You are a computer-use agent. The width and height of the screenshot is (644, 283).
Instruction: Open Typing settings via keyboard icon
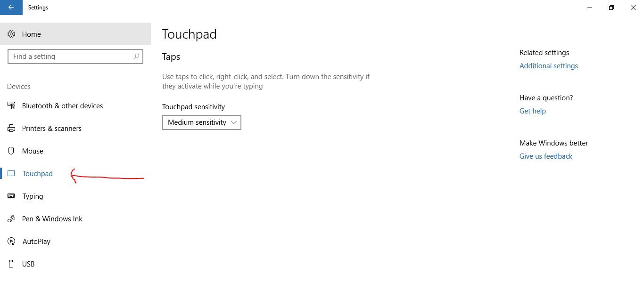click(11, 196)
